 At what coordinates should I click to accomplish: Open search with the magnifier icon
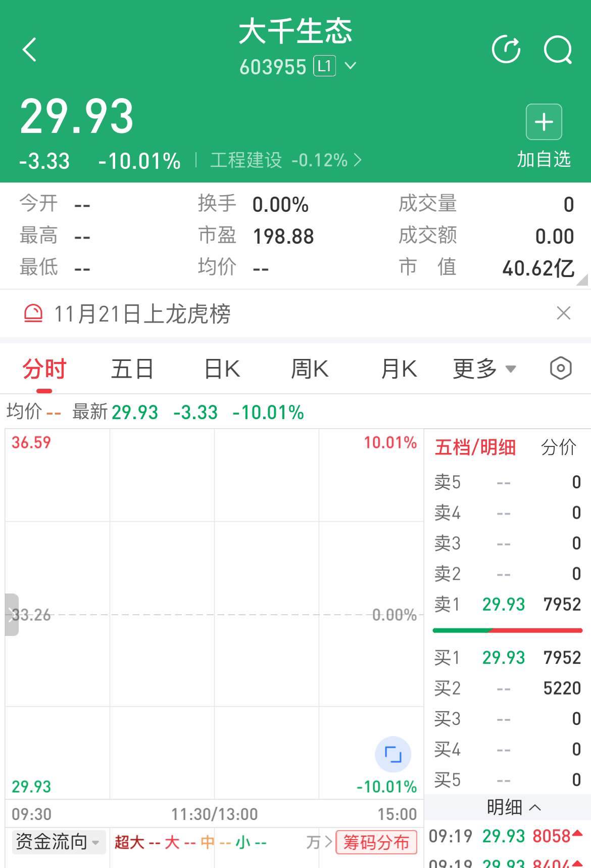558,50
